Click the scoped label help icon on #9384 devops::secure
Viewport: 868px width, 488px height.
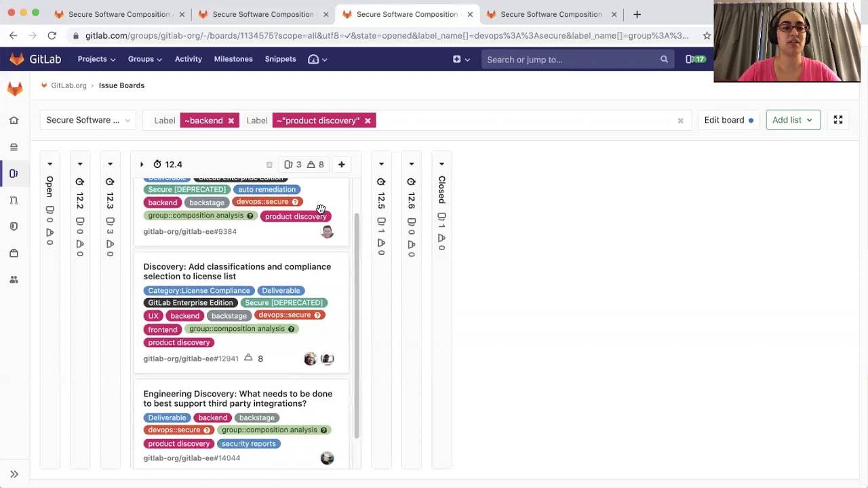point(295,202)
